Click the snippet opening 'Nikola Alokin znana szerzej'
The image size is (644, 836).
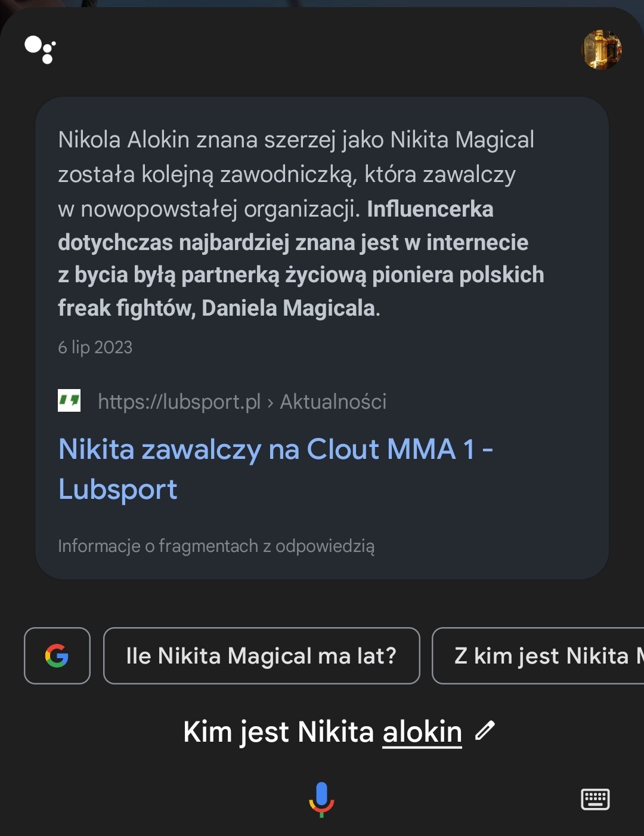point(296,140)
